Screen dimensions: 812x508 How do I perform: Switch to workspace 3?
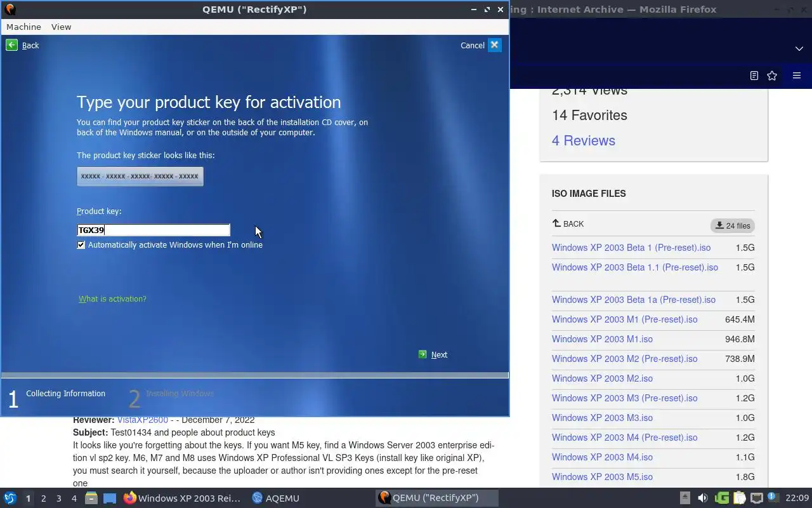tap(58, 498)
